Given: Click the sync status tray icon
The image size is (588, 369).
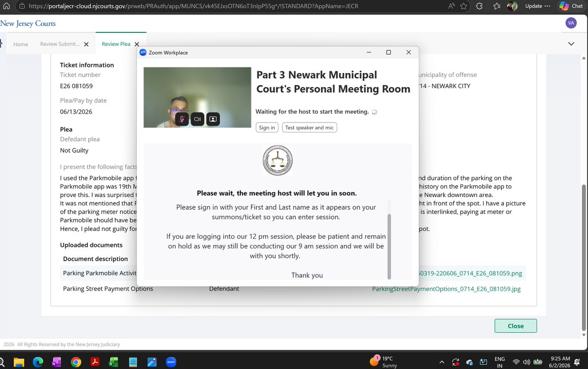Looking at the screenshot, I should point(455,362).
